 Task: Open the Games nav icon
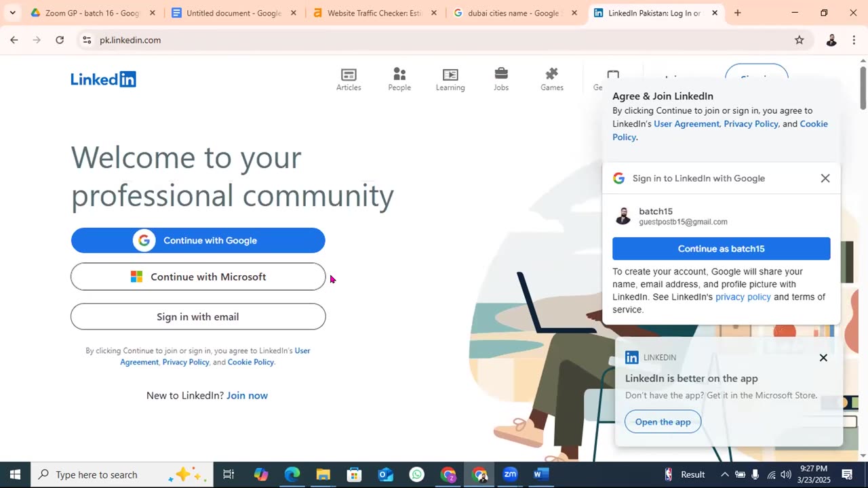552,79
